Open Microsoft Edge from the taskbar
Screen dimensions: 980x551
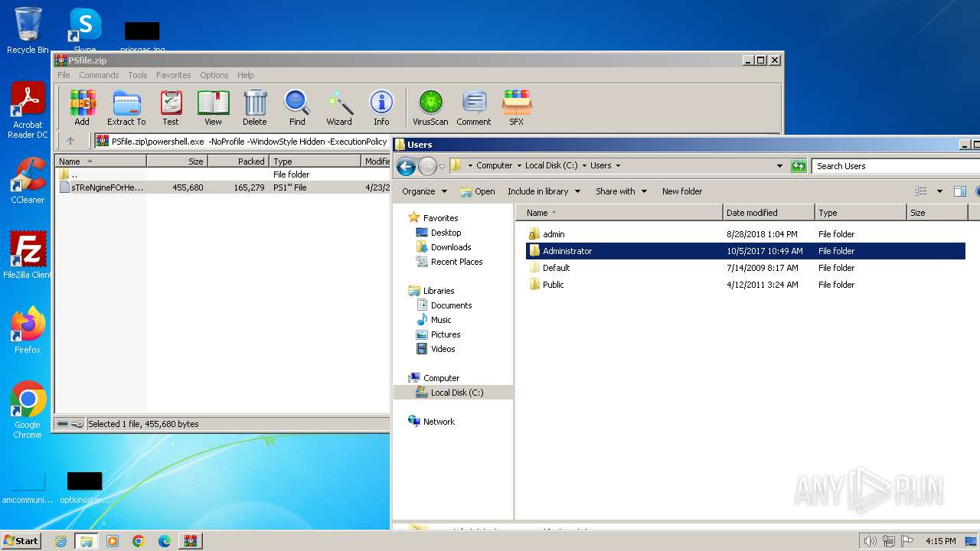(x=165, y=541)
